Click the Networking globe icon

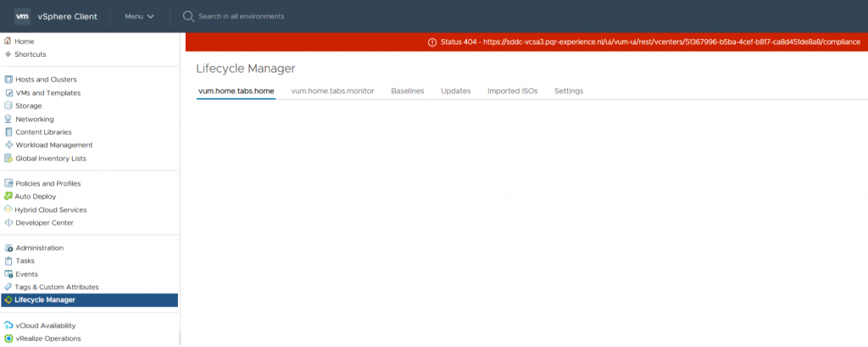click(8, 119)
